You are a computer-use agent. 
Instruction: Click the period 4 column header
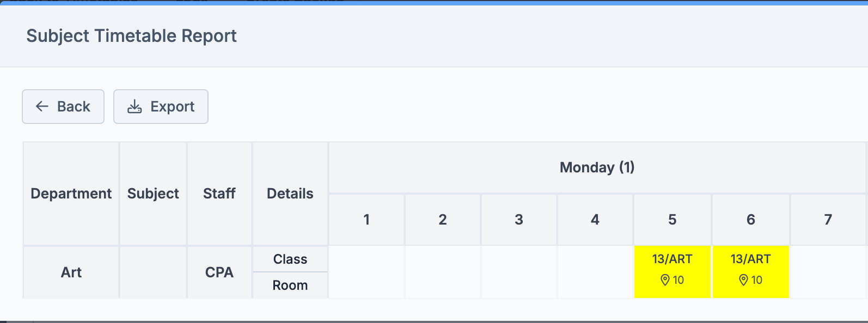(x=595, y=220)
